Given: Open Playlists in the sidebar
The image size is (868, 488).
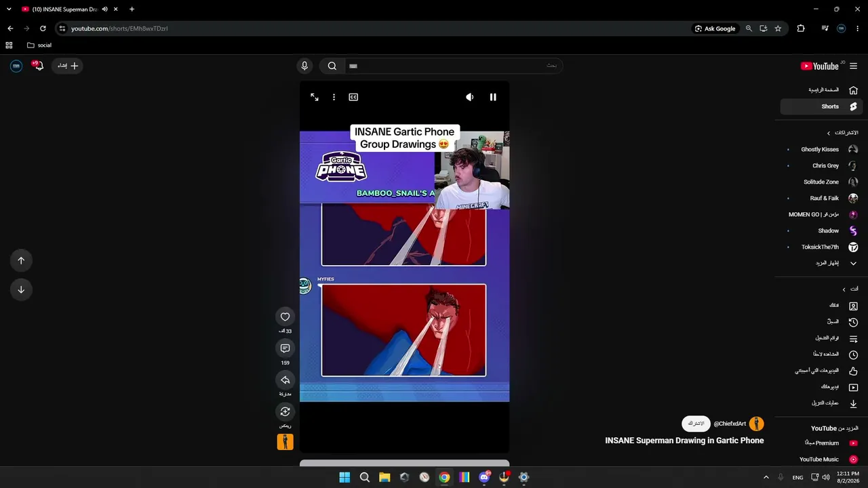Looking at the screenshot, I should (x=821, y=338).
